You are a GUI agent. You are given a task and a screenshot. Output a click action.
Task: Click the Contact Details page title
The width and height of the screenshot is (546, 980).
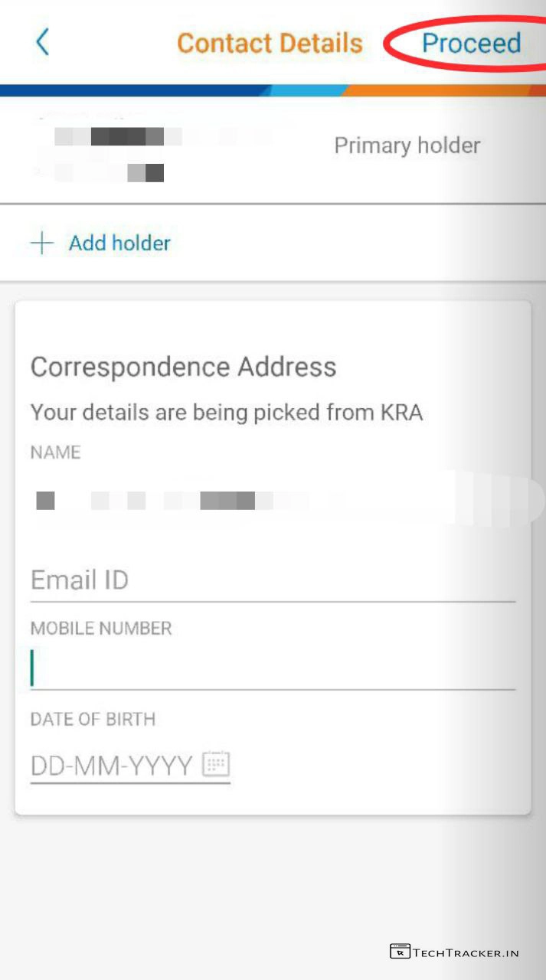270,43
